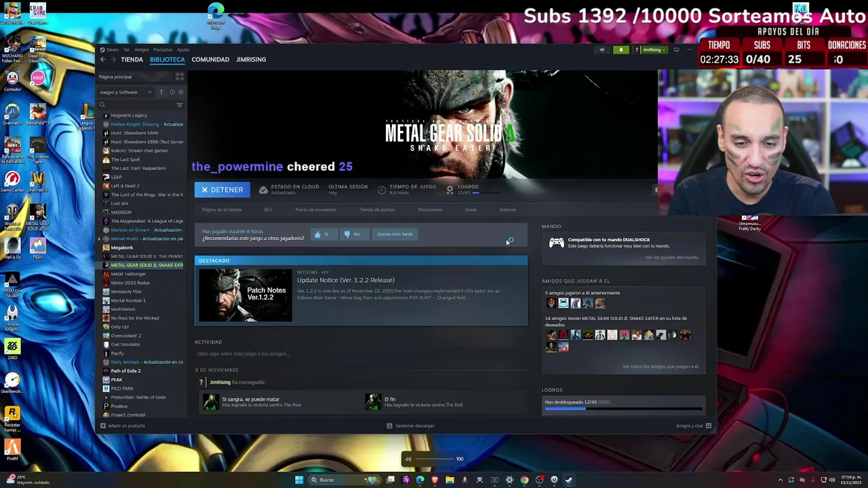
Task: Click the achievements progress bar 12/45
Action: [623, 409]
